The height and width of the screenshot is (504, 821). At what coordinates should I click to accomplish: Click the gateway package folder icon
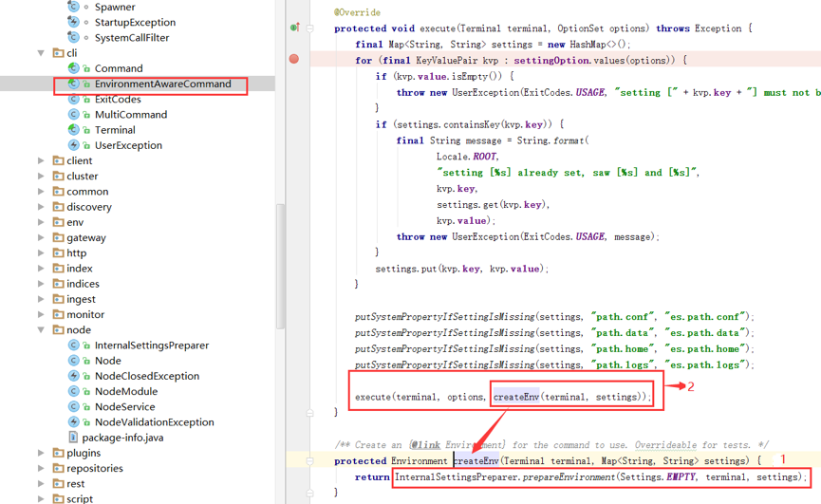[58, 237]
